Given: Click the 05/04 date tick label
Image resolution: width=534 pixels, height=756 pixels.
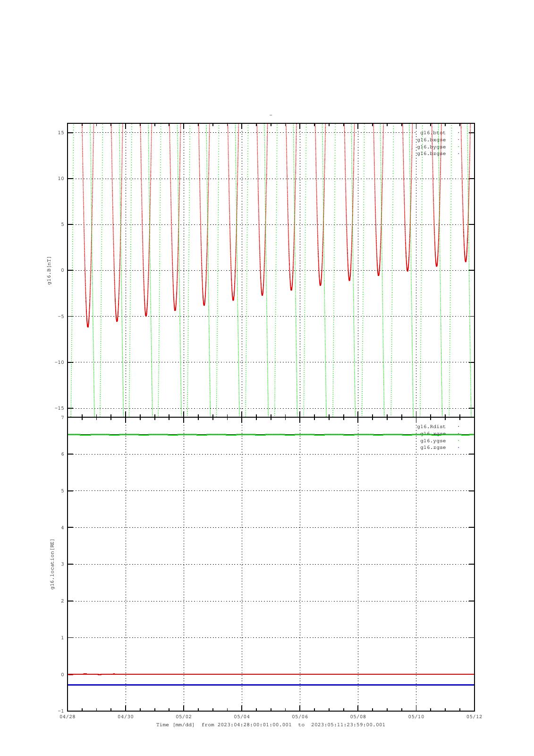Looking at the screenshot, I should 242,716.
